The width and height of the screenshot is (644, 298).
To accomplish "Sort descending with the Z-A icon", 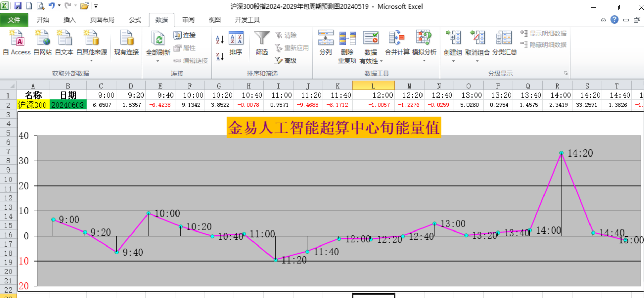I will pos(220,56).
